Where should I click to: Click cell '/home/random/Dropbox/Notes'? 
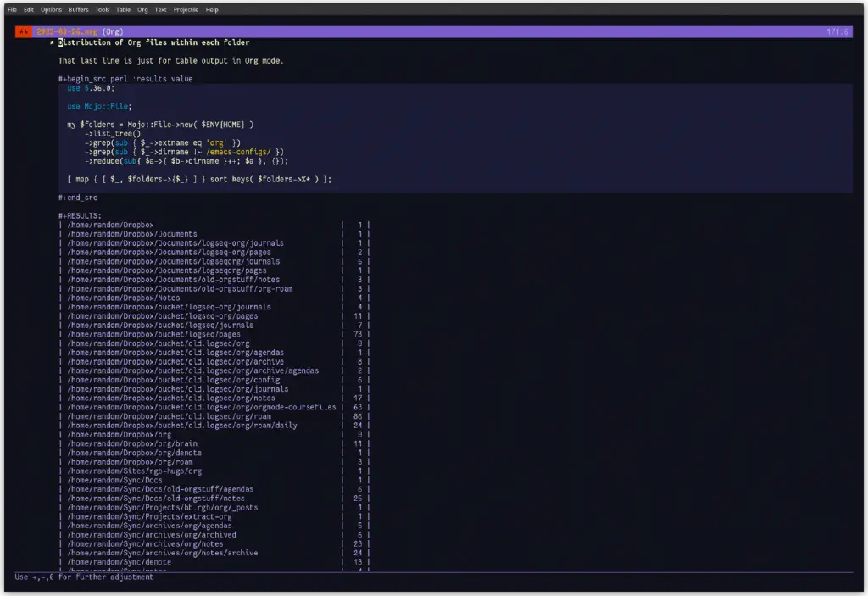click(124, 298)
